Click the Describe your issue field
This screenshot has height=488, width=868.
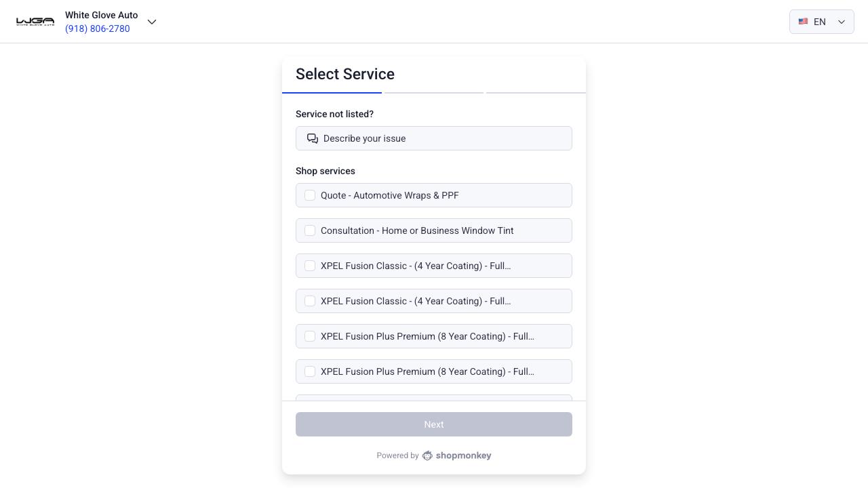[x=434, y=138]
